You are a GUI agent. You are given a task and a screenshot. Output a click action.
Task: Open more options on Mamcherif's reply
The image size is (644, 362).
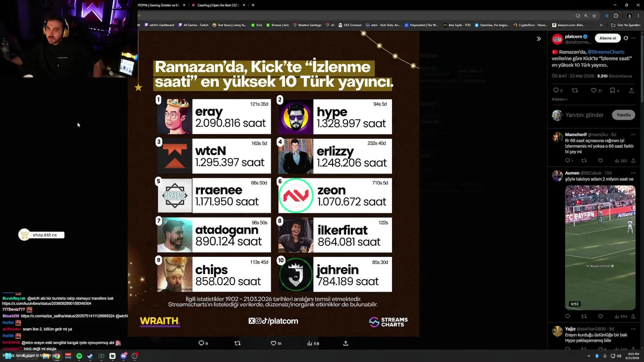coord(633,135)
